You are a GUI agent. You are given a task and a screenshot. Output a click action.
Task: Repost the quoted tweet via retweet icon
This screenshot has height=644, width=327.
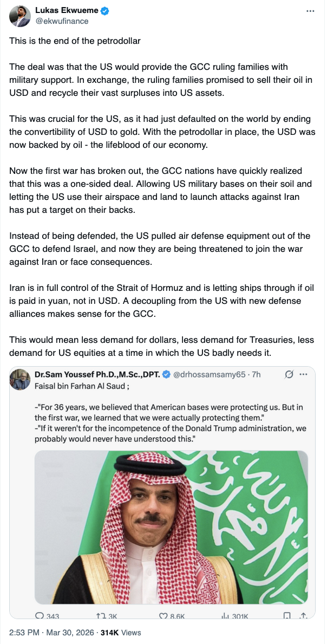click(100, 616)
